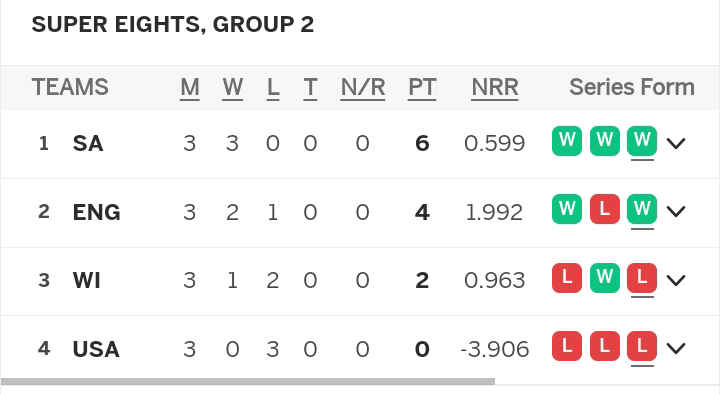Click WI's green W form badge
The width and height of the screenshot is (720, 394).
pyautogui.click(x=604, y=277)
